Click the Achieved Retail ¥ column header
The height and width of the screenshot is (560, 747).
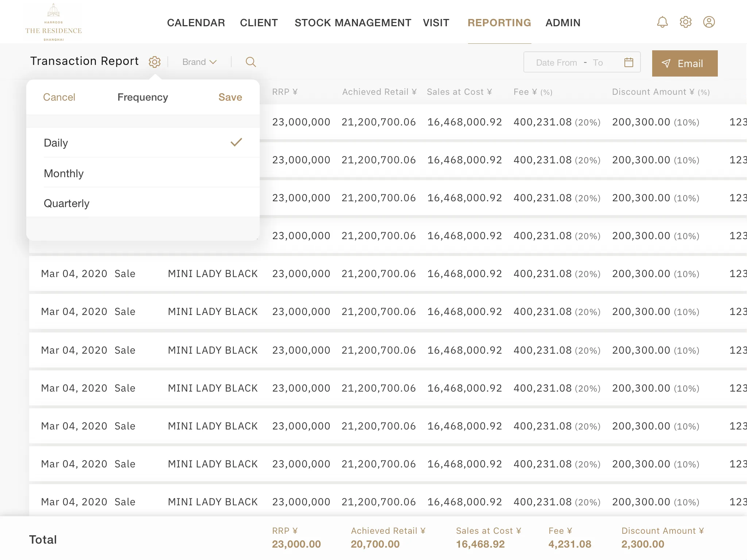(379, 92)
